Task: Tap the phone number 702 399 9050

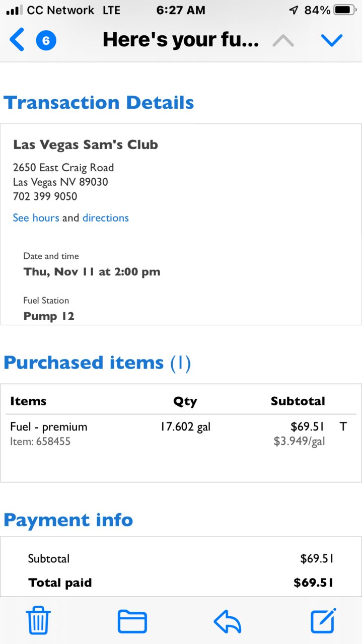Action: (x=45, y=196)
